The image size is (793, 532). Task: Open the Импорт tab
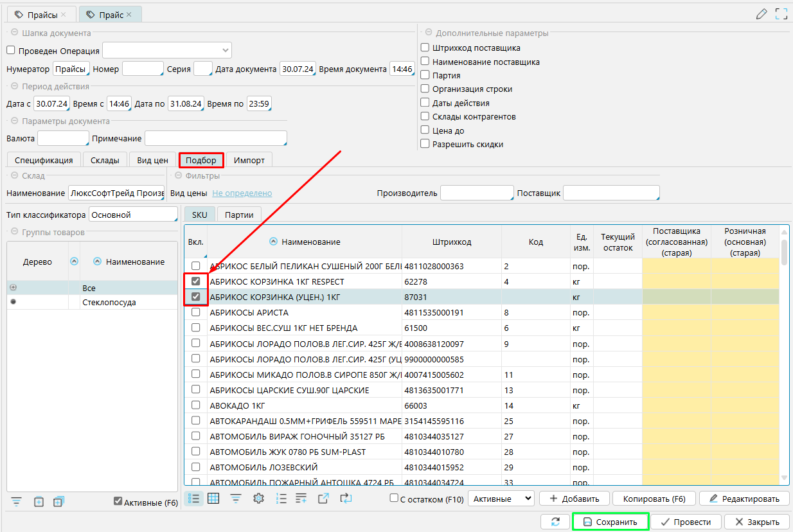249,160
